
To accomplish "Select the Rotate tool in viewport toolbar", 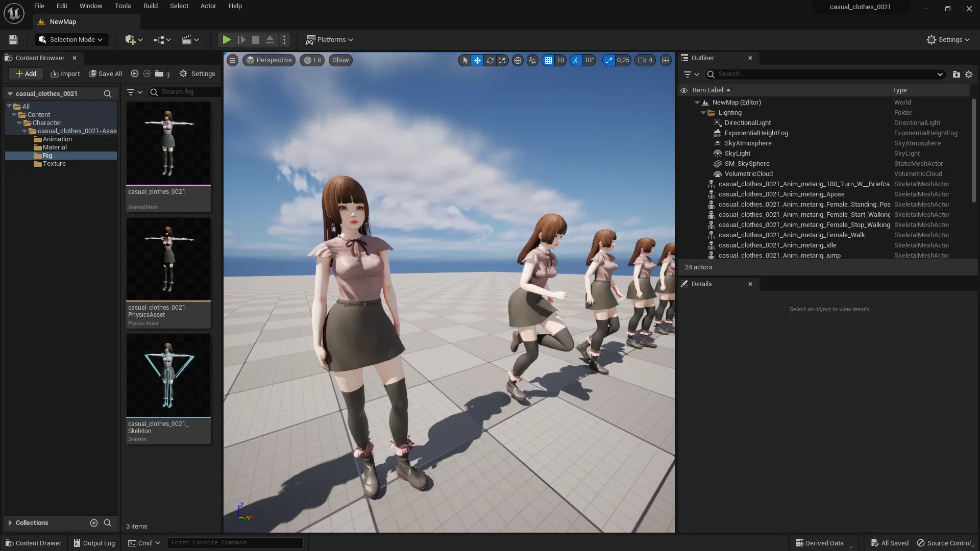I will tap(490, 60).
